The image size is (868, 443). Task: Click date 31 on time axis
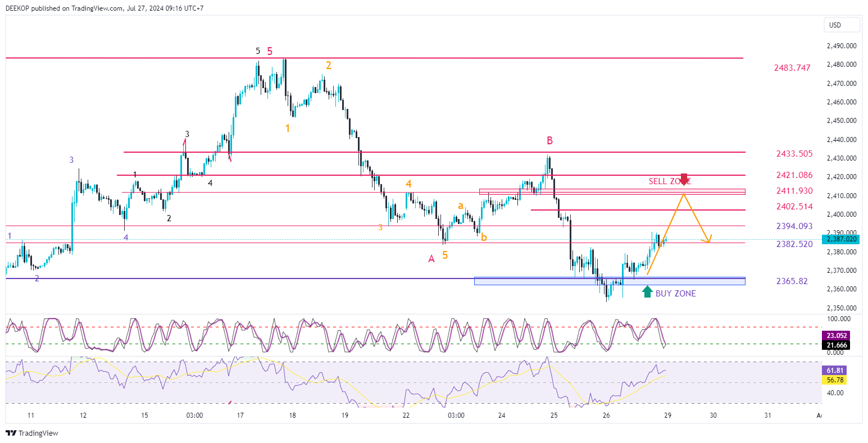click(x=768, y=415)
